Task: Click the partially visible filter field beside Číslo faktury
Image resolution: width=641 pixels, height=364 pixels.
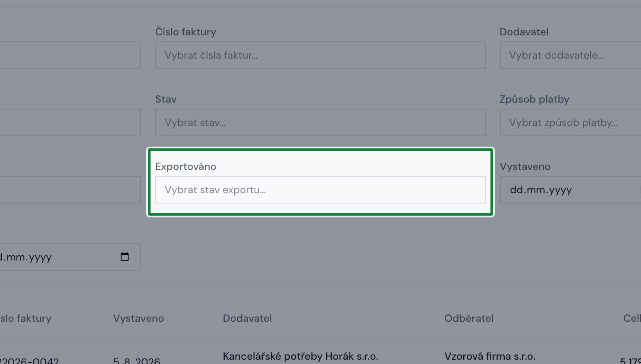Action: click(70, 55)
